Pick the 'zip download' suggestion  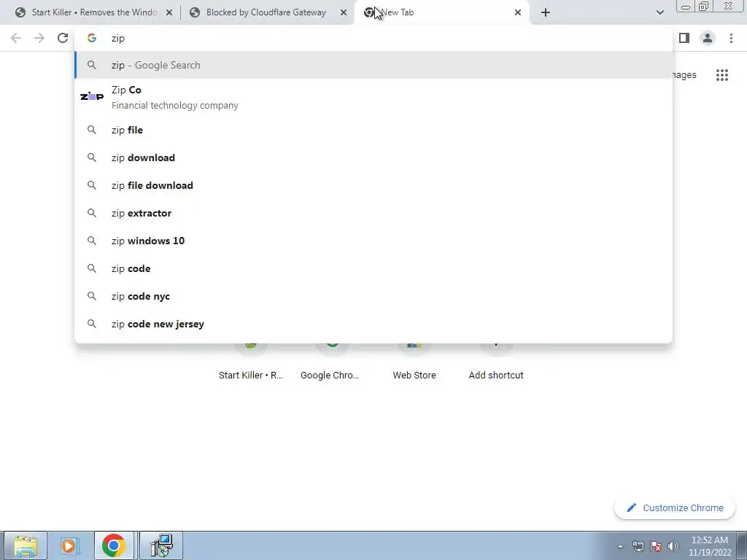coord(373,157)
